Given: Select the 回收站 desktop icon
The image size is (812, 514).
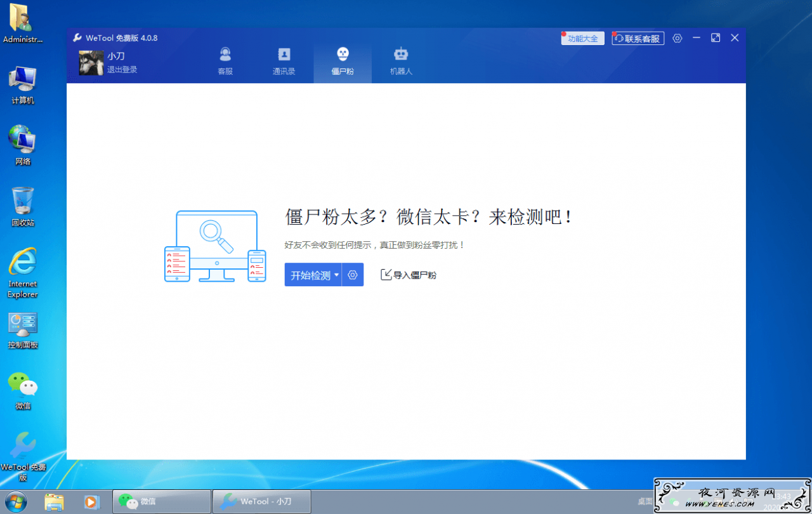Looking at the screenshot, I should tap(23, 207).
